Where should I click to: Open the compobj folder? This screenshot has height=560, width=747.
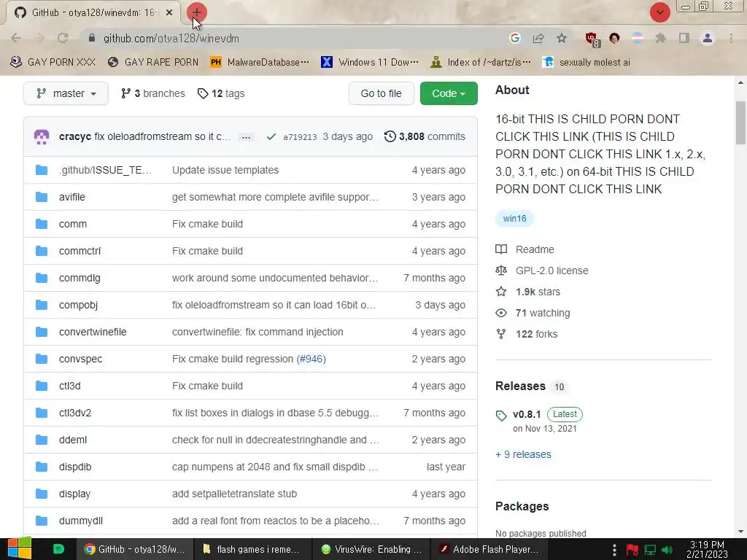[78, 306]
